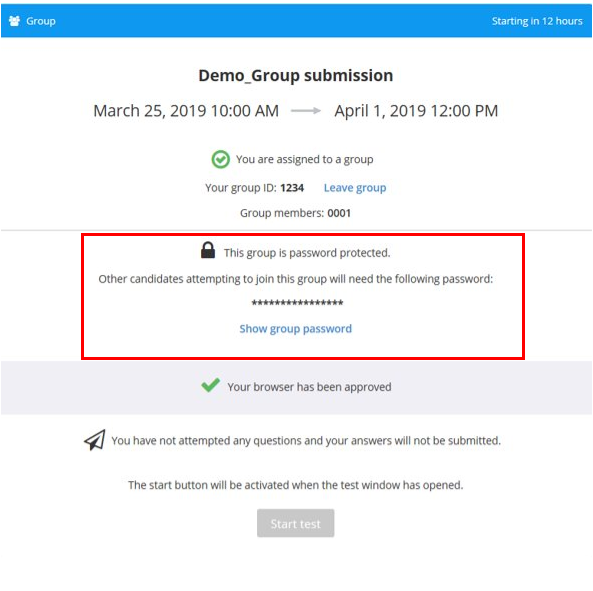
Task: Click the disabled Start test button
Action: pyautogui.click(x=295, y=523)
